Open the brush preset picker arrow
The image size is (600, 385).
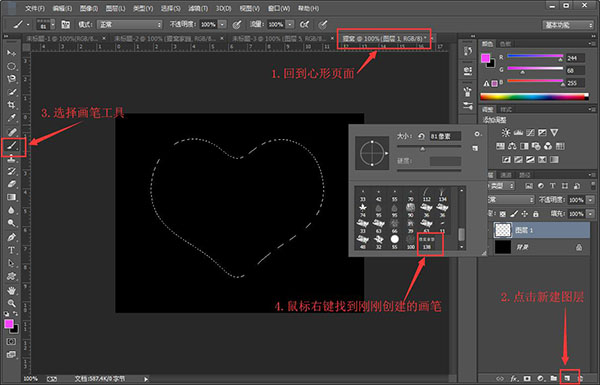click(x=53, y=24)
